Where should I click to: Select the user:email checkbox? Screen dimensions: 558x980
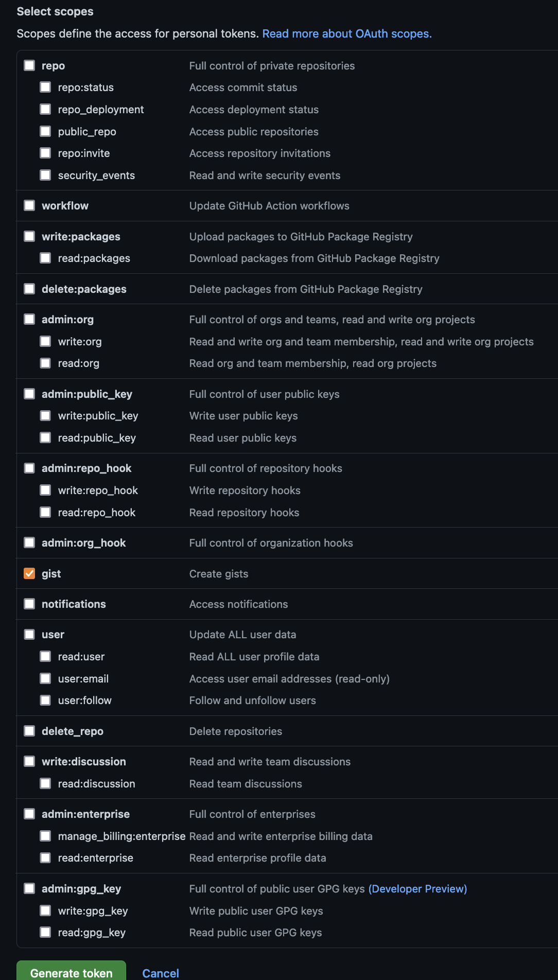coord(46,678)
